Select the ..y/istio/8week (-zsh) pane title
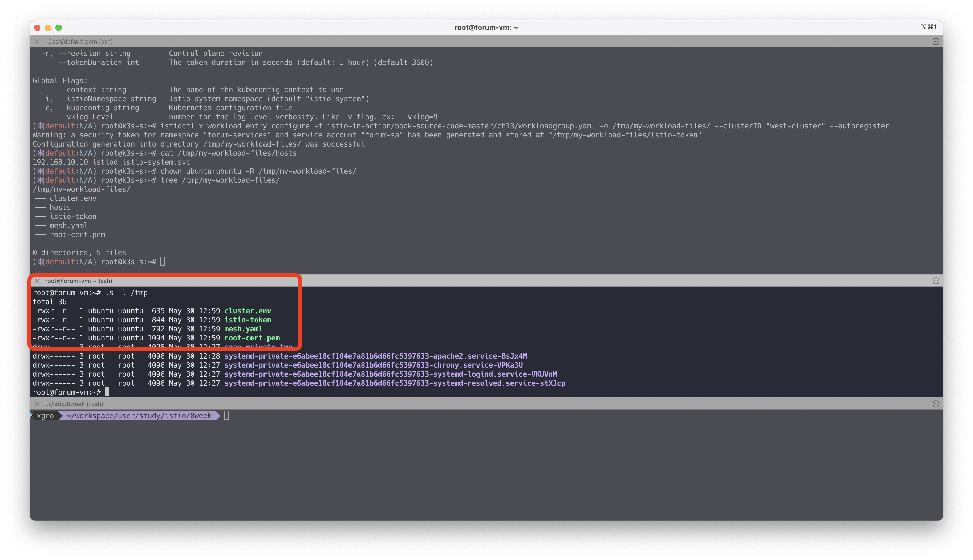Image resolution: width=973 pixels, height=560 pixels. 74,404
